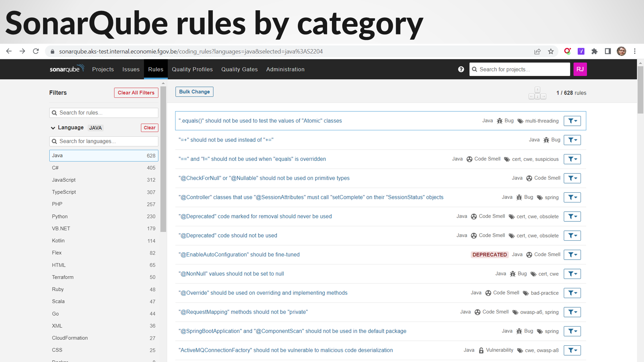
Task: Collapse the Language filter section
Action: point(53,128)
